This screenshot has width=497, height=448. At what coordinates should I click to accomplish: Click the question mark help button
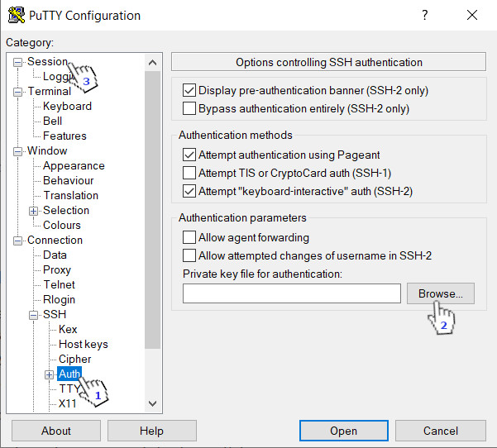pyautogui.click(x=425, y=15)
